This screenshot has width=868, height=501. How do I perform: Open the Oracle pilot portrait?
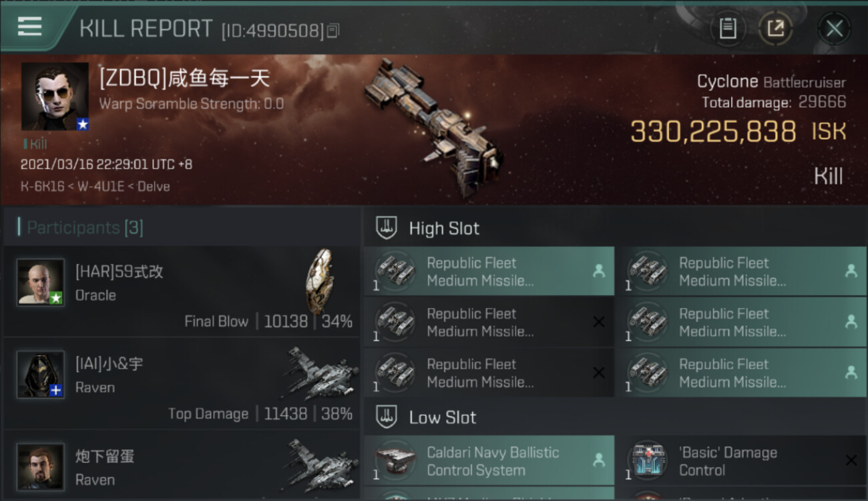pos(41,282)
